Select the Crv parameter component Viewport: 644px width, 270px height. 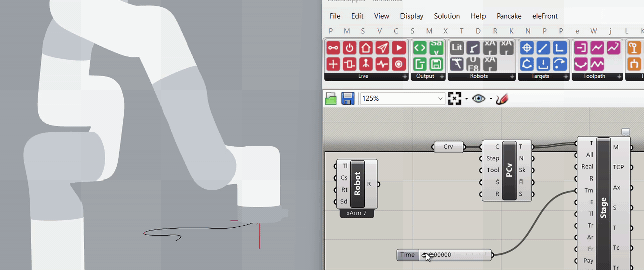point(448,147)
